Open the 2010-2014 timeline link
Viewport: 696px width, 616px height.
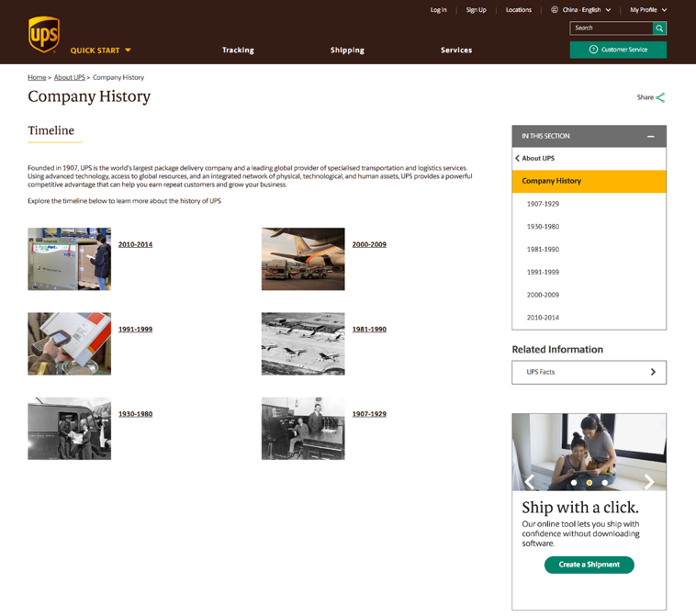pos(135,244)
